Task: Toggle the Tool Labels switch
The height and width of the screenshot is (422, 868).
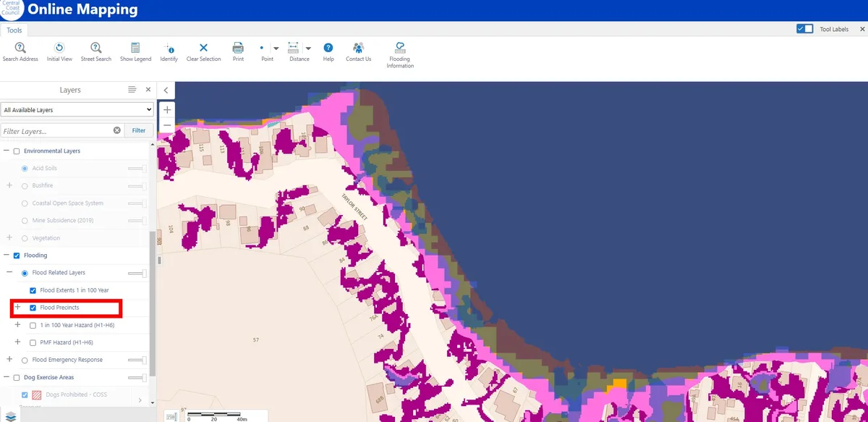Action: (804, 29)
